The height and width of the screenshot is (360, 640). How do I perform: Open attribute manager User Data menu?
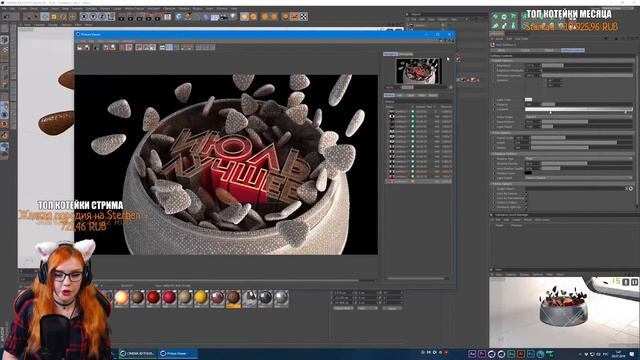pos(522,39)
